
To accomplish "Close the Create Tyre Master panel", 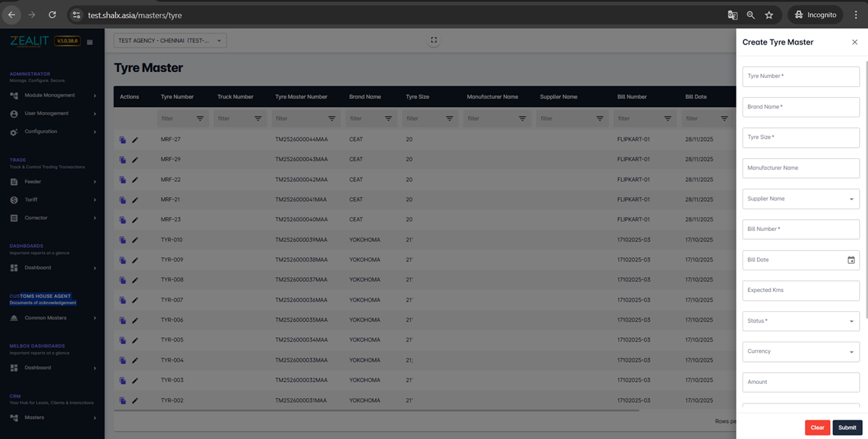I will click(854, 42).
